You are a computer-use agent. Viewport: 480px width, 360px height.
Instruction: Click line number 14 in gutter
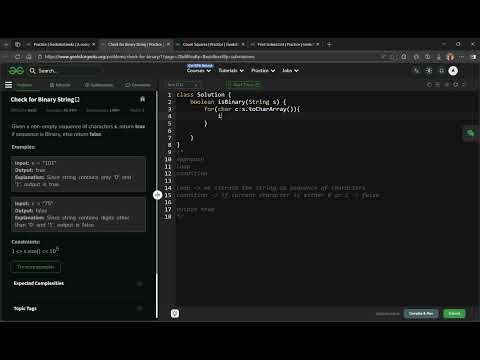coord(168,188)
